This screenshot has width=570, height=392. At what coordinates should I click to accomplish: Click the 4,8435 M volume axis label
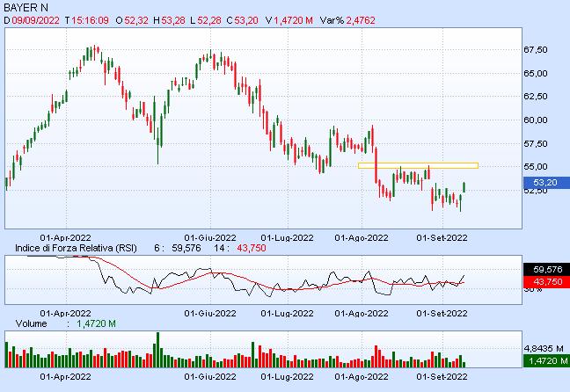point(544,349)
